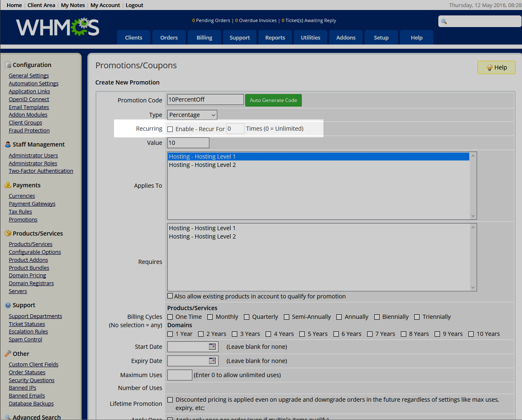Screen dimensions: 522x420
Task: Click the search magnifier icon
Action: [x=444, y=22]
